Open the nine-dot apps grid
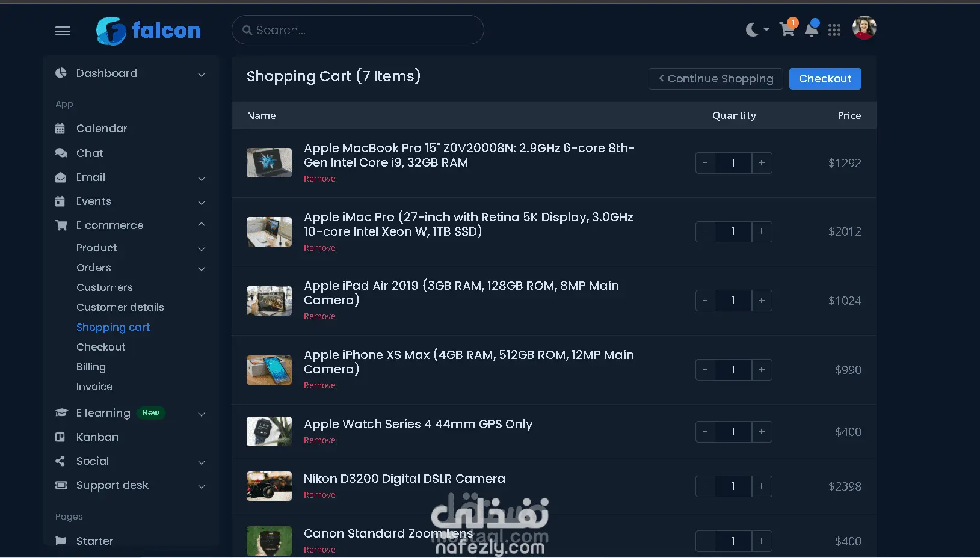 pyautogui.click(x=834, y=30)
